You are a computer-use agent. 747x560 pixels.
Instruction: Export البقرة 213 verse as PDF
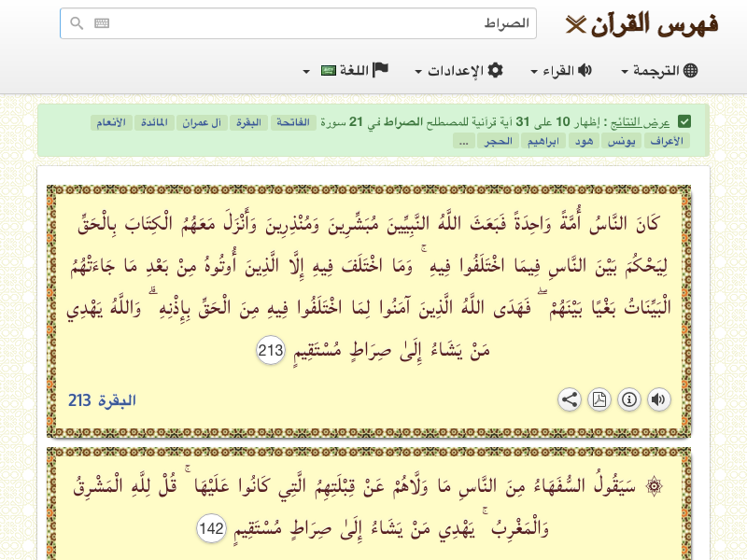pyautogui.click(x=599, y=399)
